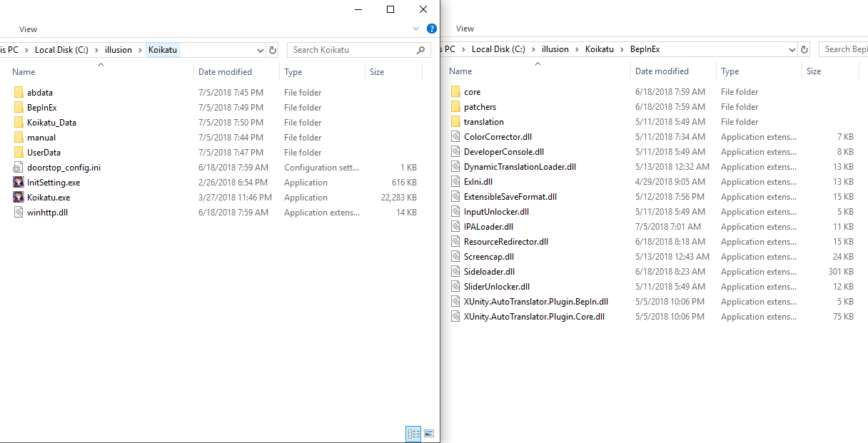The width and height of the screenshot is (868, 443).
Task: Open the View tab in the left window
Action: (29, 29)
